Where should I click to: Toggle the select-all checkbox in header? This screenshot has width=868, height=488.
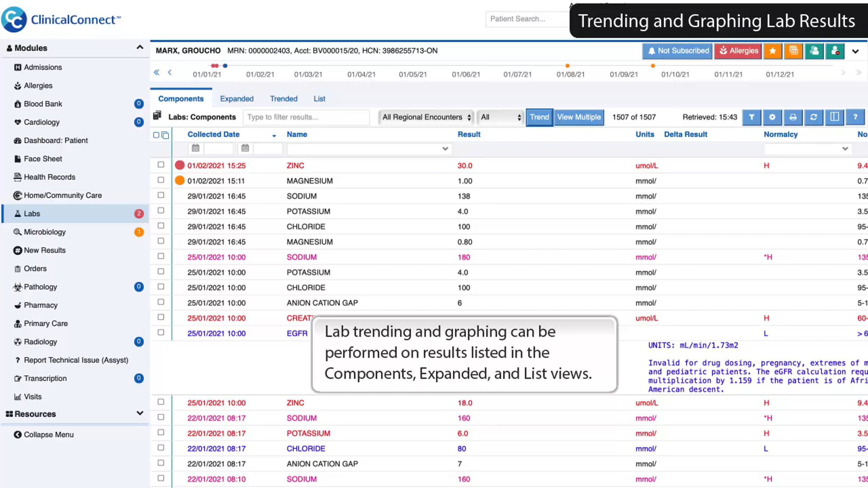[156, 135]
